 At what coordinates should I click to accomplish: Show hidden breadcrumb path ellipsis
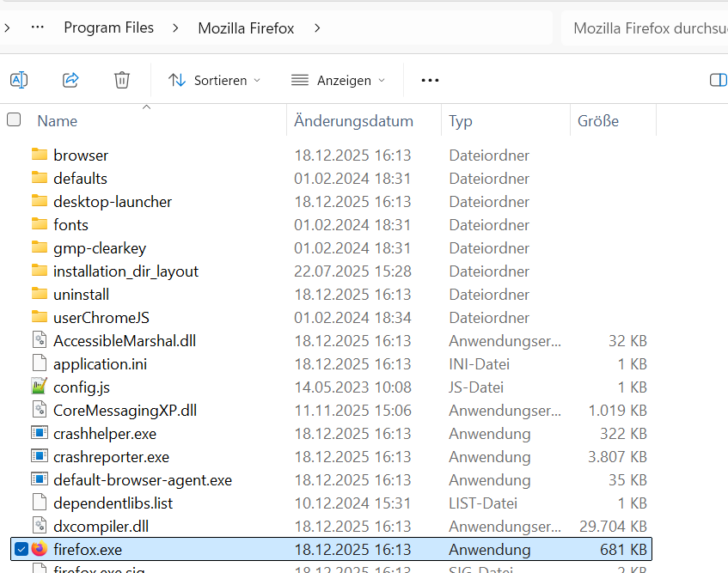coord(37,27)
